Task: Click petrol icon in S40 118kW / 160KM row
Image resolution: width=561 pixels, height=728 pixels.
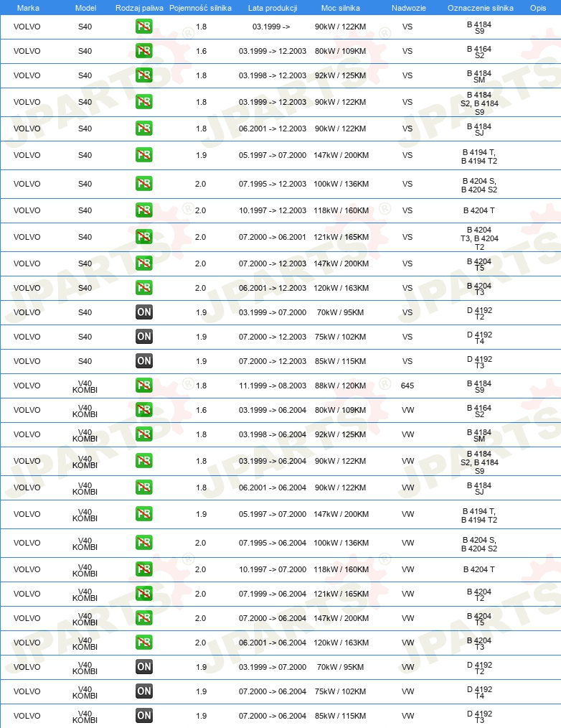Action: pyautogui.click(x=144, y=210)
